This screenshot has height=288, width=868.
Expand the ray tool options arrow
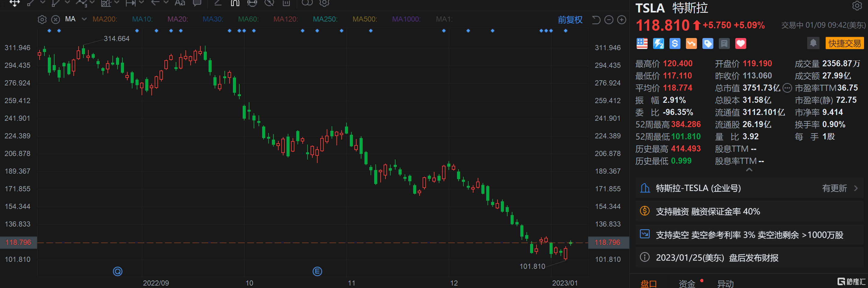tap(67, 2)
